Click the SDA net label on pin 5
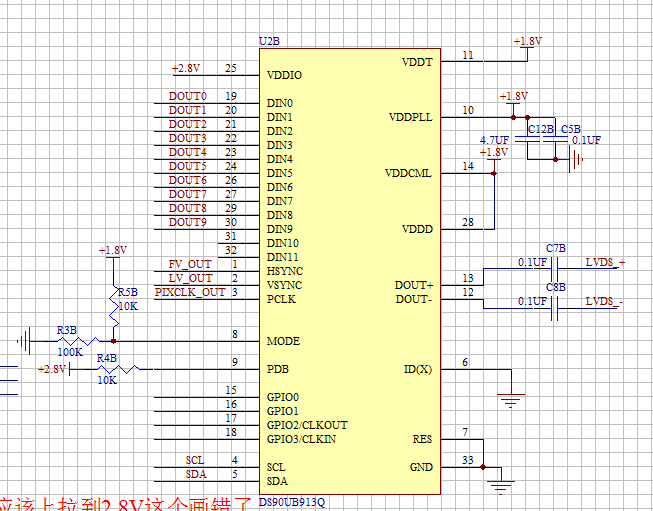The width and height of the screenshot is (653, 511). 196,474
